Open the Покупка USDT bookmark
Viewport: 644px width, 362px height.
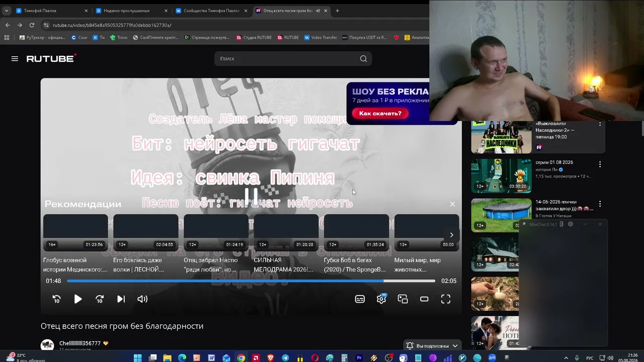[364, 37]
